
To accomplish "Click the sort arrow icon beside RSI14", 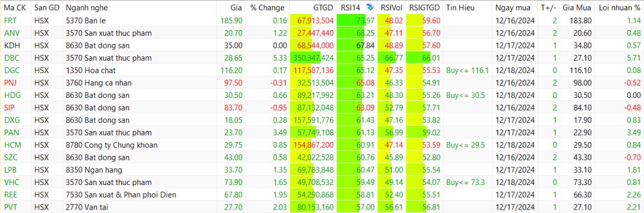I will tap(370, 8).
